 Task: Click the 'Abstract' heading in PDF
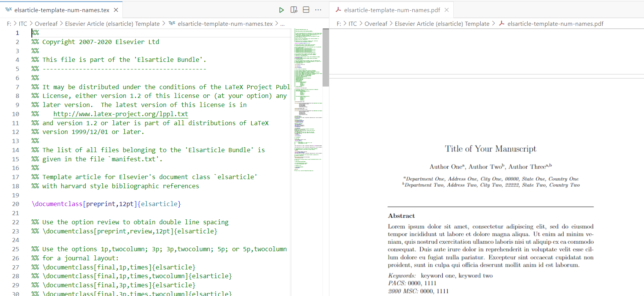click(x=401, y=216)
